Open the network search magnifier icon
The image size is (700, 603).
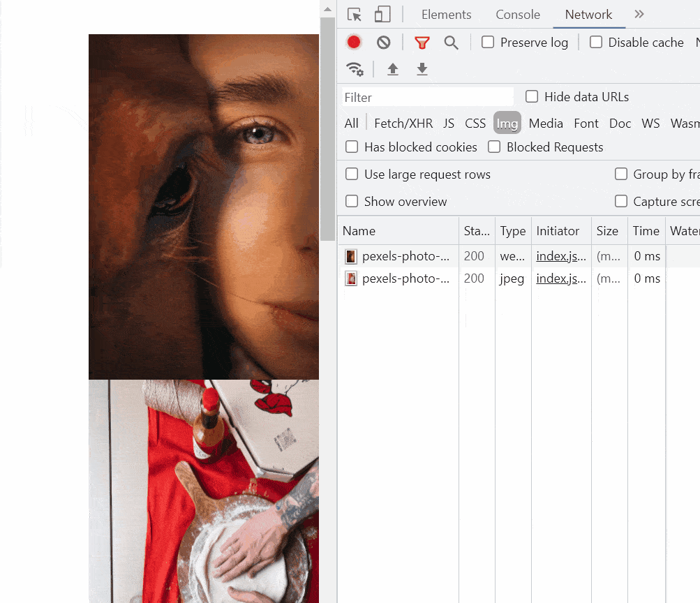[451, 43]
